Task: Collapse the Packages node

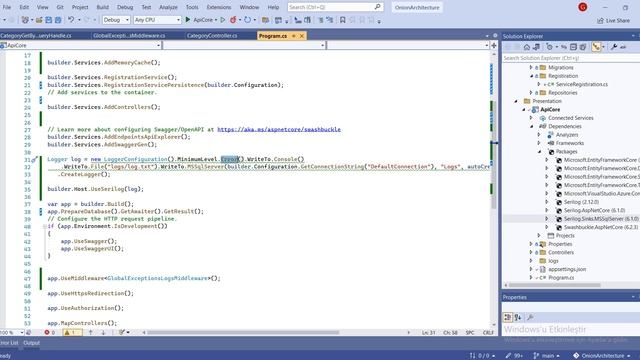Action: click(x=539, y=151)
